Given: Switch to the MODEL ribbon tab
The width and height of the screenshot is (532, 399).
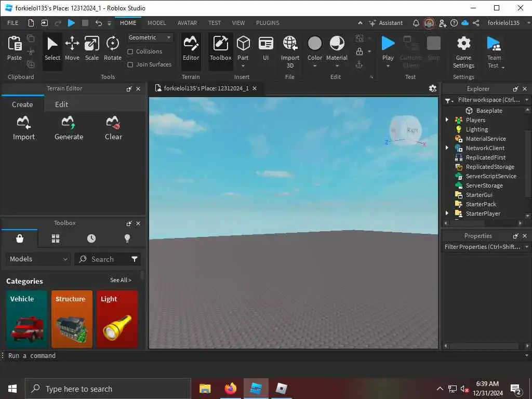Looking at the screenshot, I should [x=157, y=23].
